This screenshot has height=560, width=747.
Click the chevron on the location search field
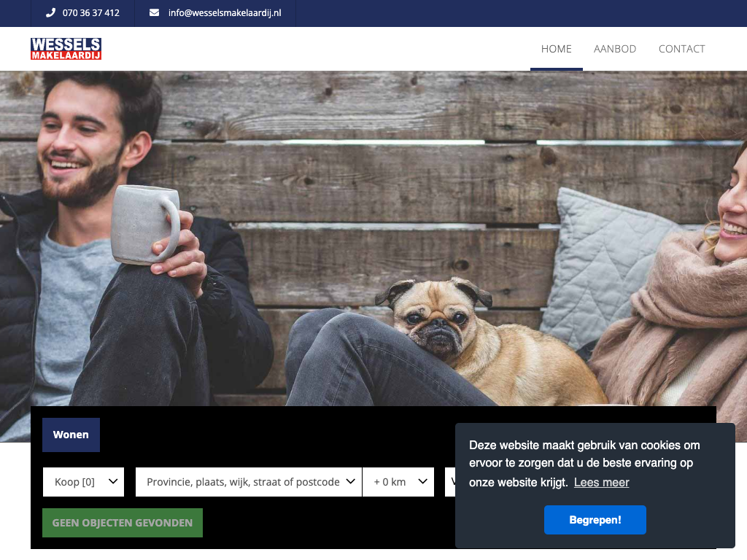pos(350,482)
